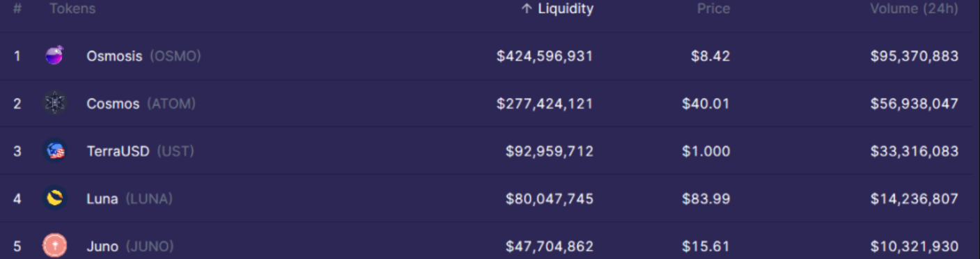Click the # rank column header
The height and width of the screenshot is (259, 980).
pyautogui.click(x=17, y=9)
